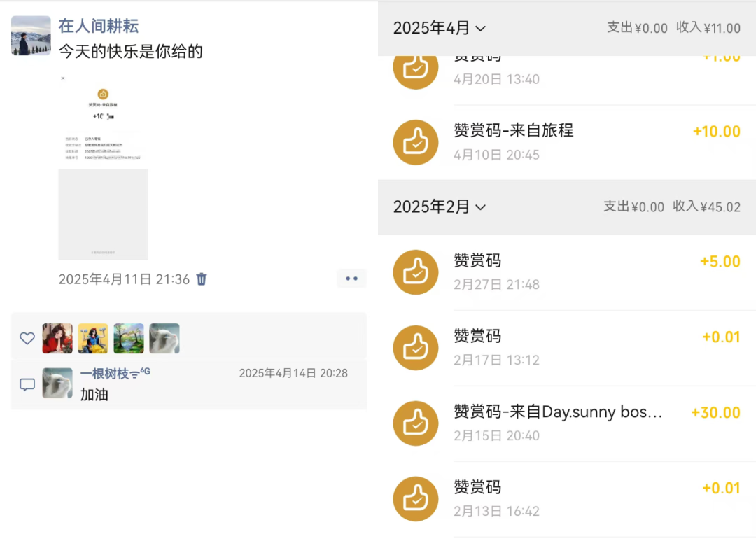Tap the heart like icon

[x=27, y=339]
